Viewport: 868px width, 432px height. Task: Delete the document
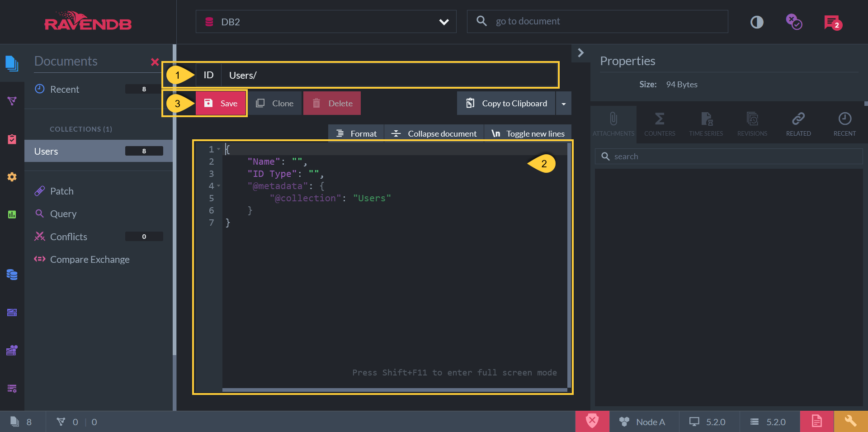(332, 104)
